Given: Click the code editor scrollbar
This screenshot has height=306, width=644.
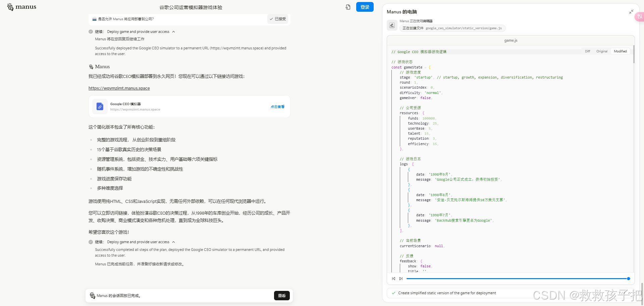Looking at the screenshot, I should 634,55.
